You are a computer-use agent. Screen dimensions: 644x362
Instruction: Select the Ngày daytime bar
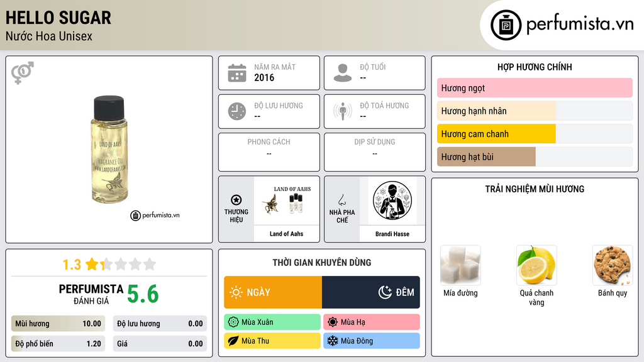(273, 292)
